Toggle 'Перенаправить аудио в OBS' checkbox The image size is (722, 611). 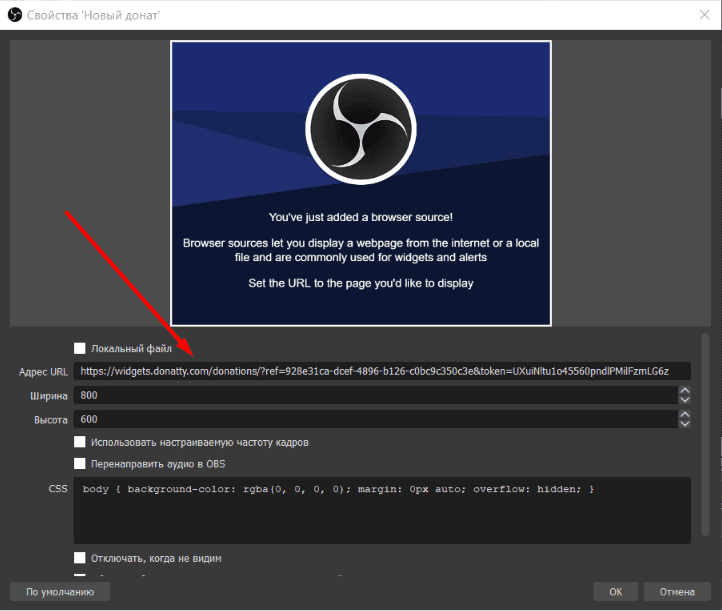coord(80,463)
